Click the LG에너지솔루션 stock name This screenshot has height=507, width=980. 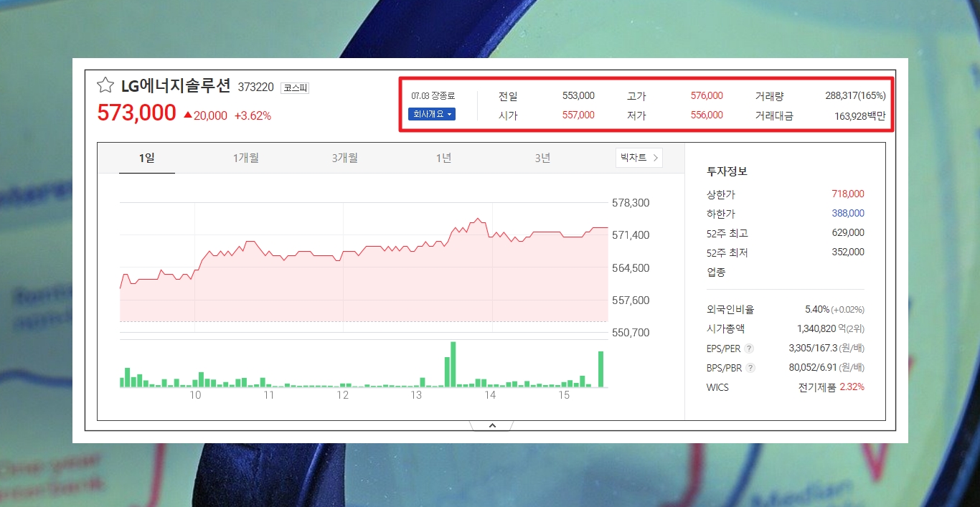tap(176, 86)
